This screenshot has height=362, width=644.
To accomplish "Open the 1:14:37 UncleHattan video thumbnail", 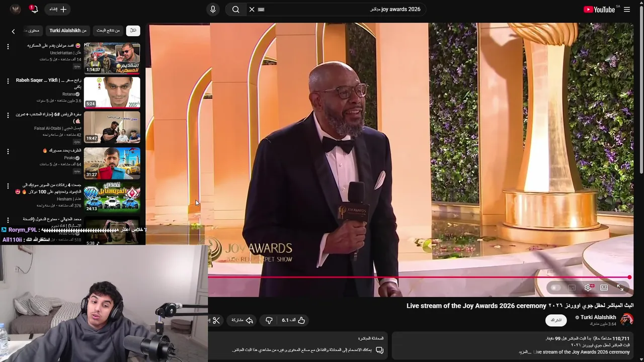I will (x=112, y=58).
